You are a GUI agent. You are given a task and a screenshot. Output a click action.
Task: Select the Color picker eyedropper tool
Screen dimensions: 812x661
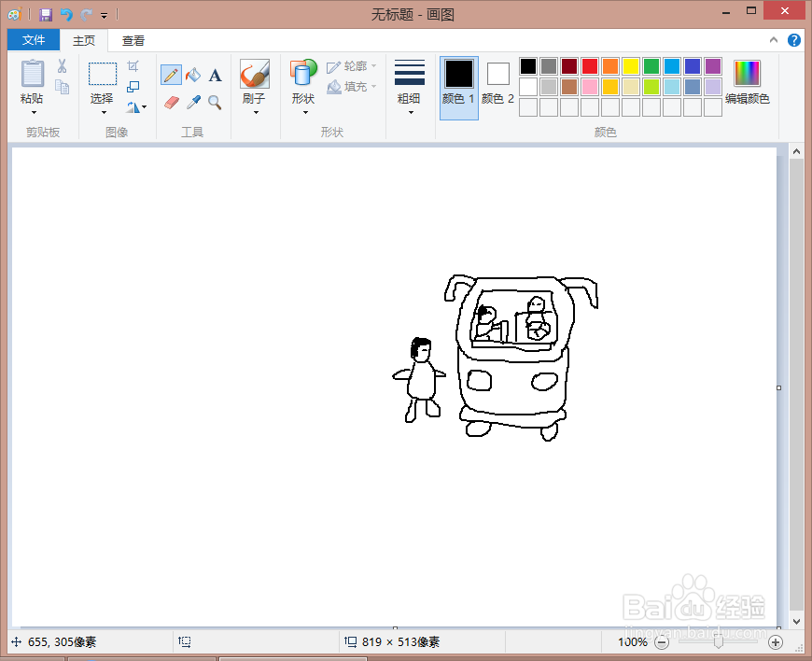click(x=193, y=102)
